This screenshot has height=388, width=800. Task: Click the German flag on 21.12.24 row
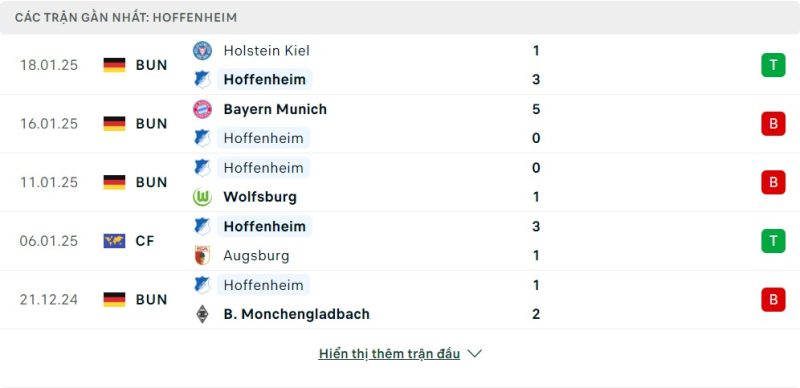114,300
